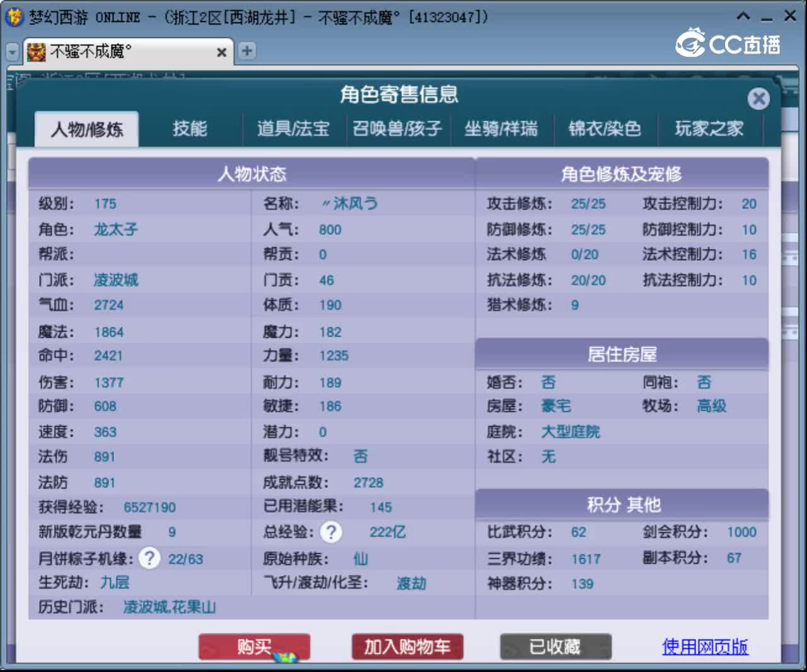The image size is (807, 672).
Task: Select the 速度 value 363
Action: [x=105, y=432]
